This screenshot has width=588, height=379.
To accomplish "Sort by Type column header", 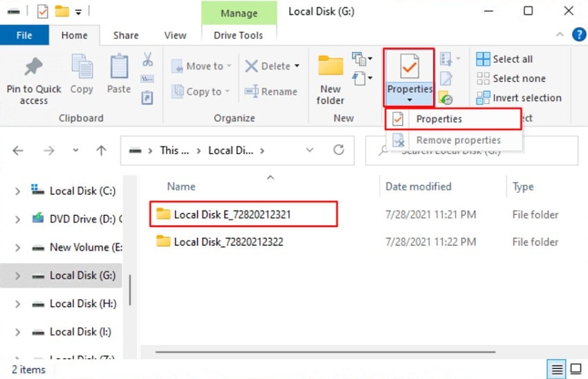I will coord(523,187).
